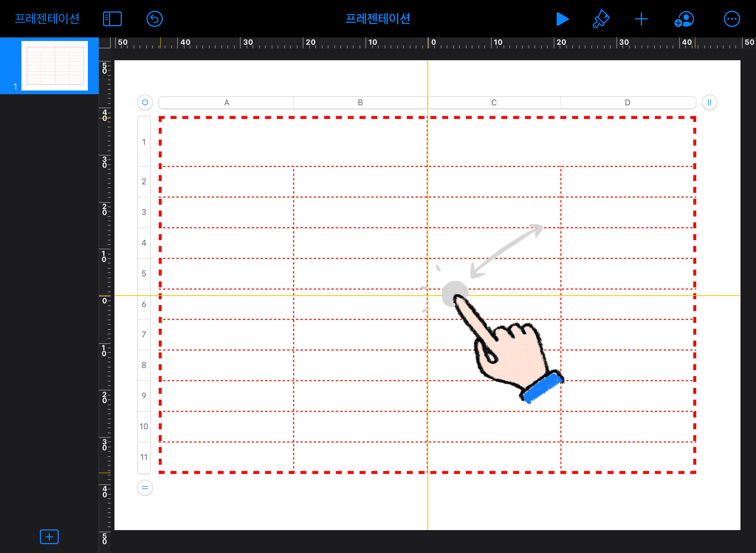Tap the add-row handle below row 11

[x=145, y=488]
